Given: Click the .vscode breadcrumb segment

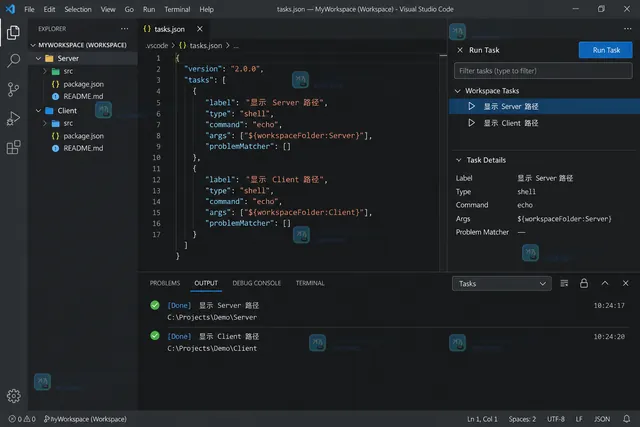Looking at the screenshot, I should 157,45.
